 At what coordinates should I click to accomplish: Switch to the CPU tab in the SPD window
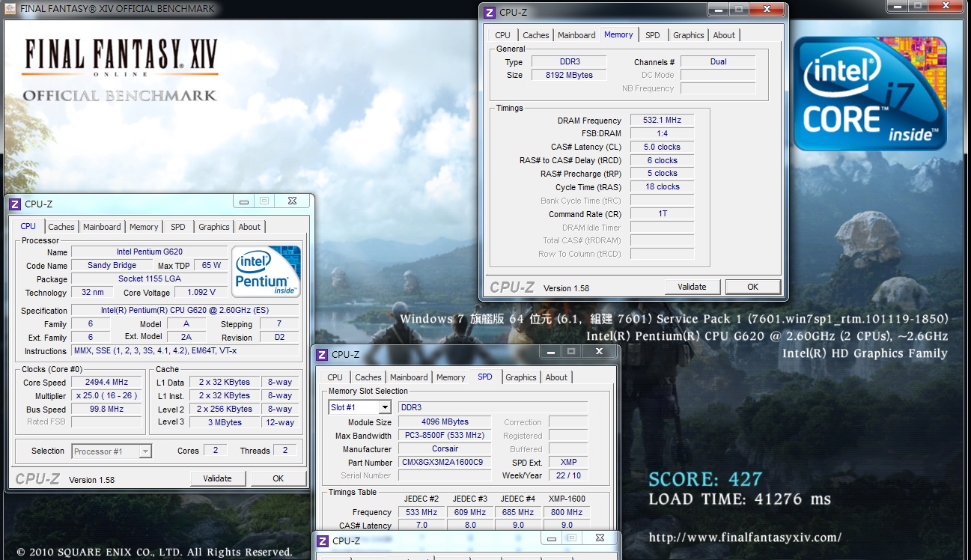pyautogui.click(x=335, y=377)
